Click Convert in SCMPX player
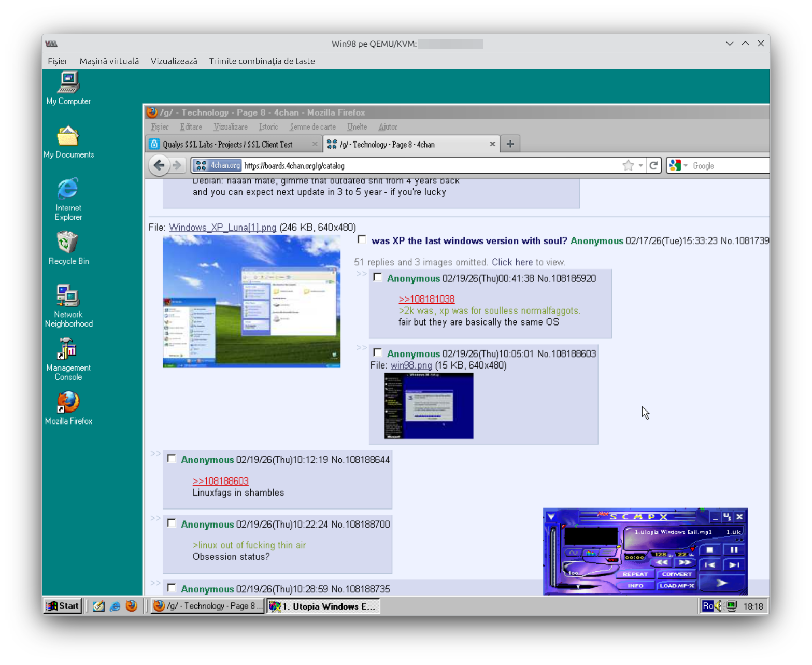The image size is (812, 665). point(676,574)
